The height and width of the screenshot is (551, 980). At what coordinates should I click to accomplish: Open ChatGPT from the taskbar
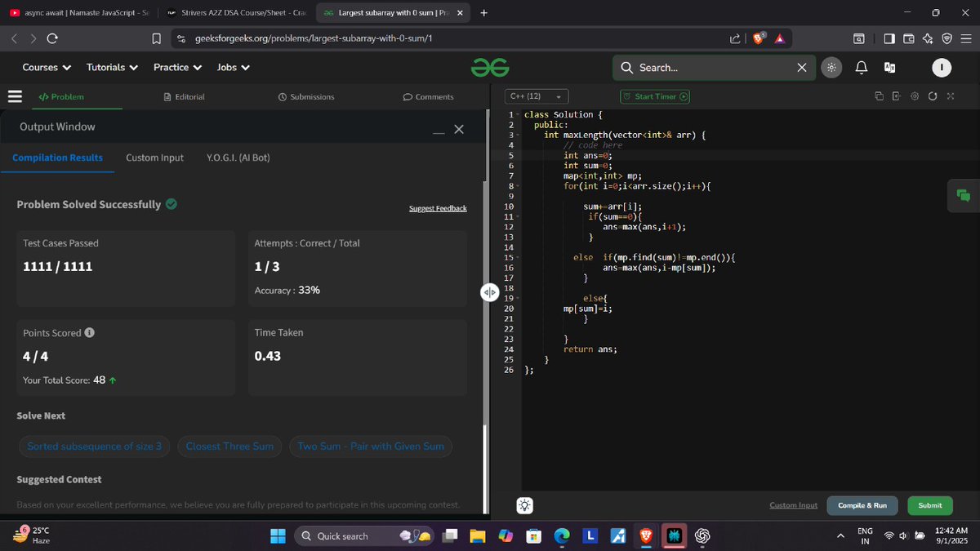pyautogui.click(x=702, y=535)
